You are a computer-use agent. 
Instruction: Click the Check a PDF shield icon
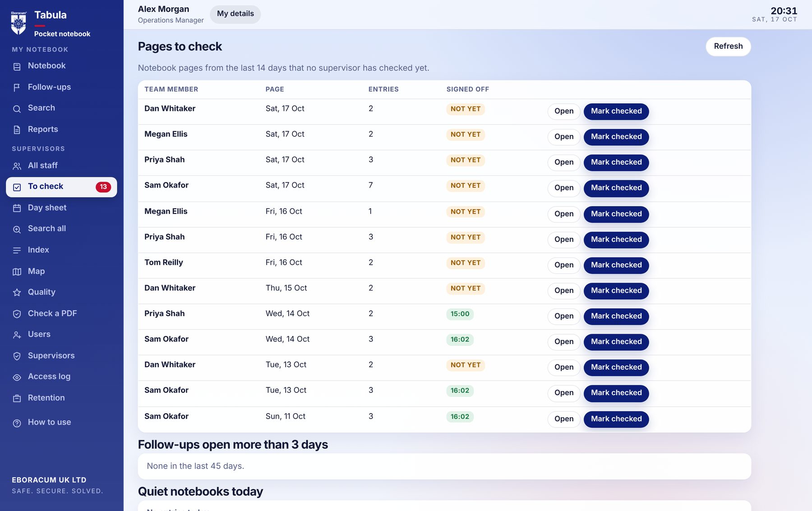click(x=17, y=314)
